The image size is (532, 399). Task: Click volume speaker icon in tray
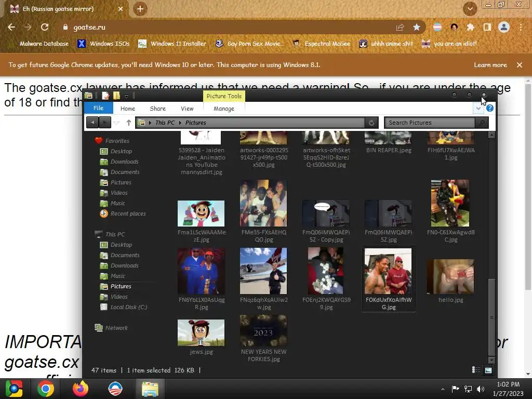(x=481, y=389)
